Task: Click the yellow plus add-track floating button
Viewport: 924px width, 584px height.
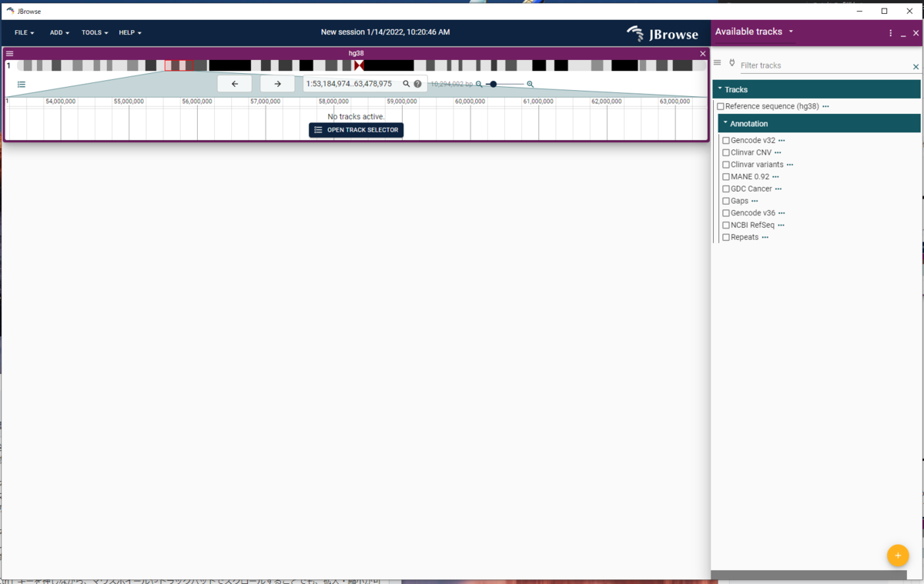Action: point(898,555)
